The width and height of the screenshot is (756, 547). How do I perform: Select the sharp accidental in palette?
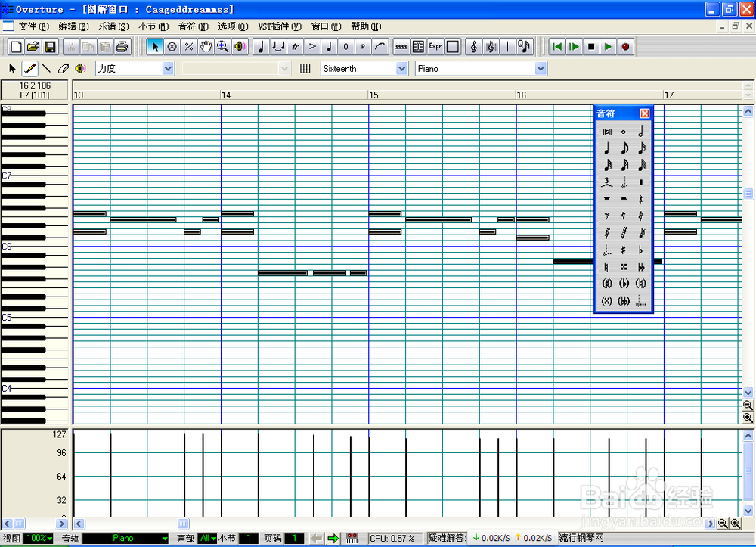[x=624, y=250]
